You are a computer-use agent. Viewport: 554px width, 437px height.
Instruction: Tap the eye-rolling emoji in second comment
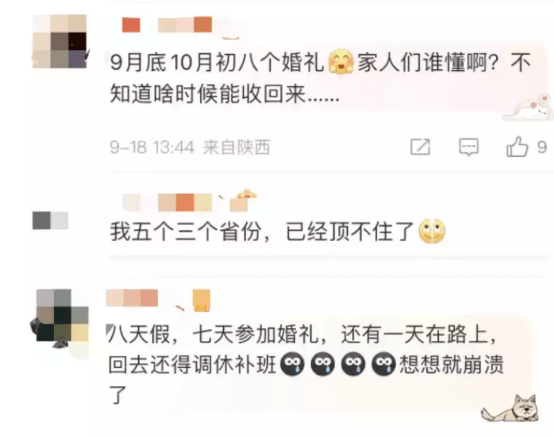pyautogui.click(x=432, y=231)
